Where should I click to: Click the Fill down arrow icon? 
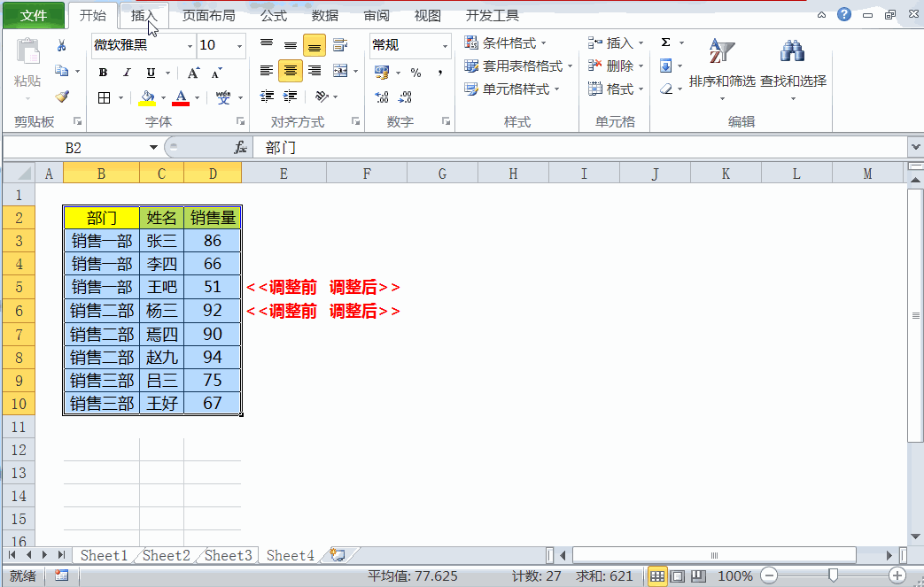coord(666,66)
